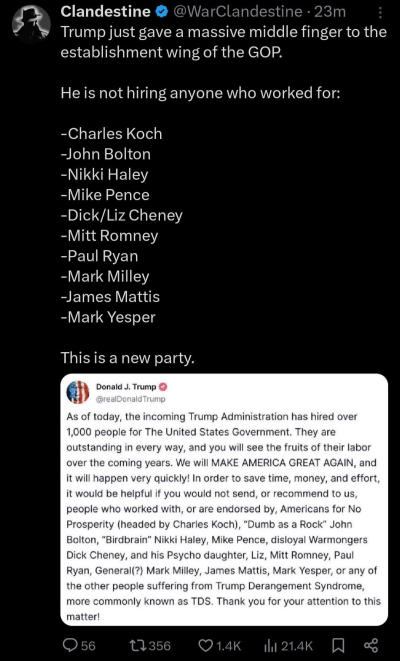Click the 356 repost count
This screenshot has height=661, width=400.
[x=159, y=645]
